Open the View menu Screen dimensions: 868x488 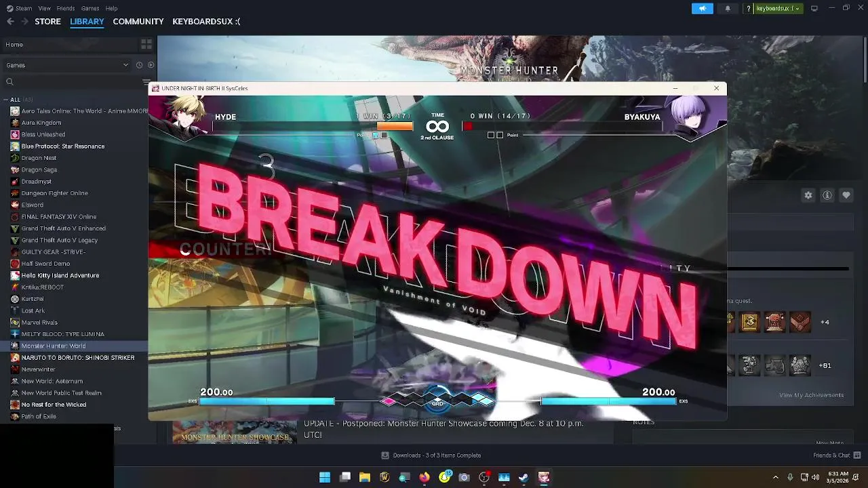coord(45,8)
